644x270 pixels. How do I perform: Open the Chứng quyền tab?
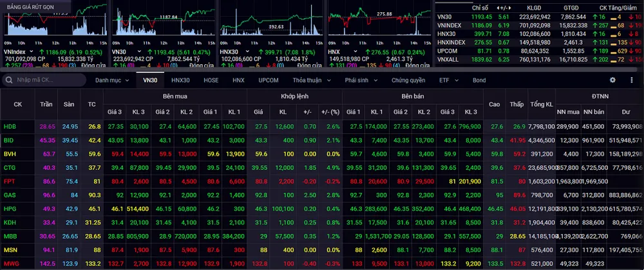tap(408, 80)
